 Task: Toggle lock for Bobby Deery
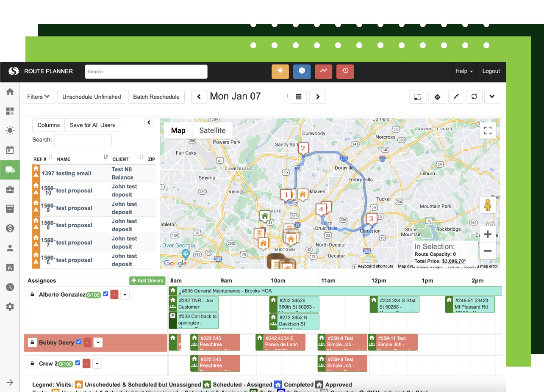click(x=32, y=342)
